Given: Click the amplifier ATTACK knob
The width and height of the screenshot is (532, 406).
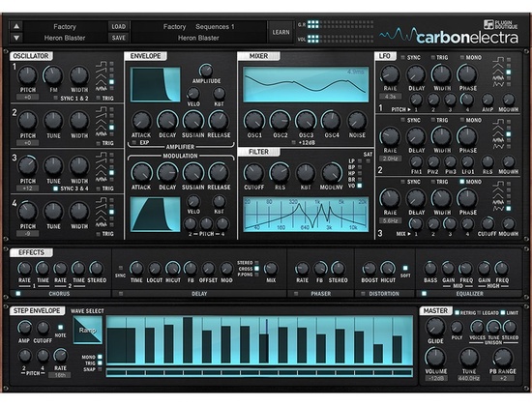Looking at the screenshot, I should (141, 121).
